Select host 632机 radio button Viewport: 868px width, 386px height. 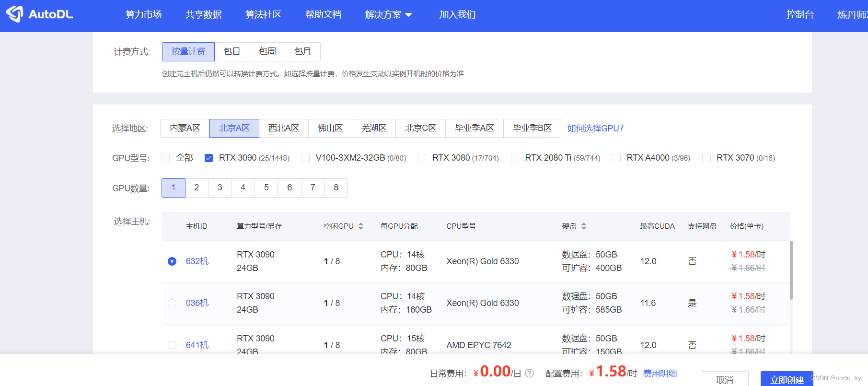(172, 261)
